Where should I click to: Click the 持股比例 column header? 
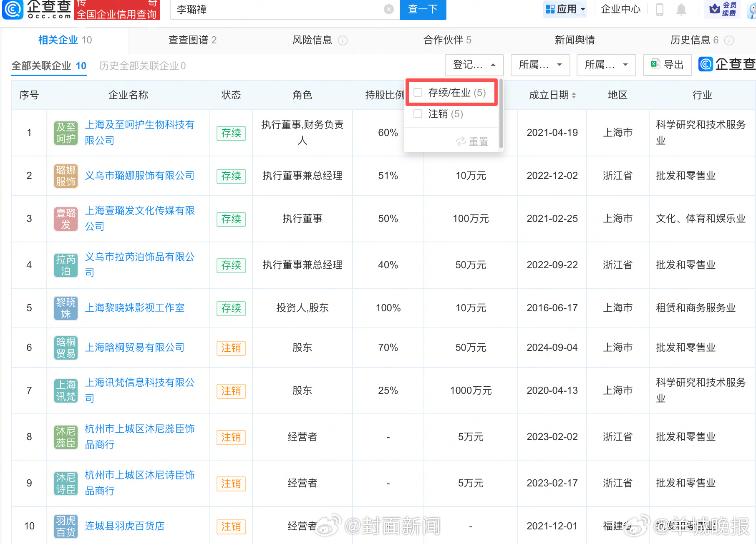coord(384,95)
